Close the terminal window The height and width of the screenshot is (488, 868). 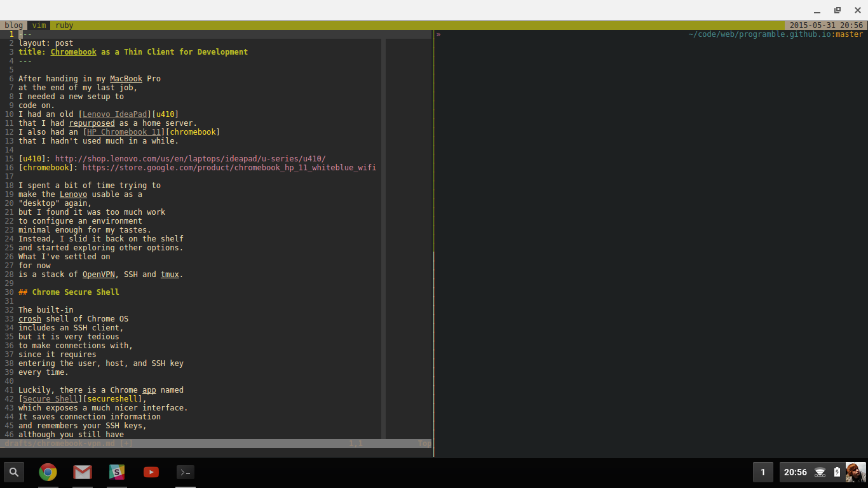(x=857, y=10)
